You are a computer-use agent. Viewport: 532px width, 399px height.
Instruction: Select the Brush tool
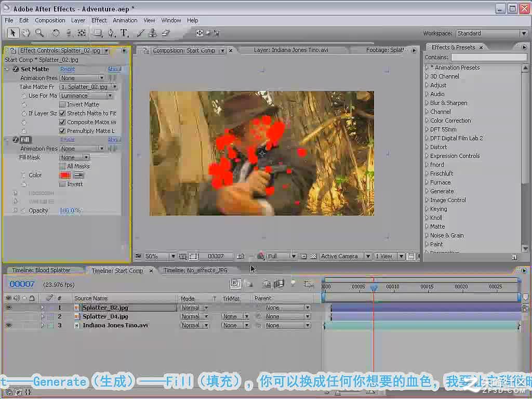click(141, 33)
